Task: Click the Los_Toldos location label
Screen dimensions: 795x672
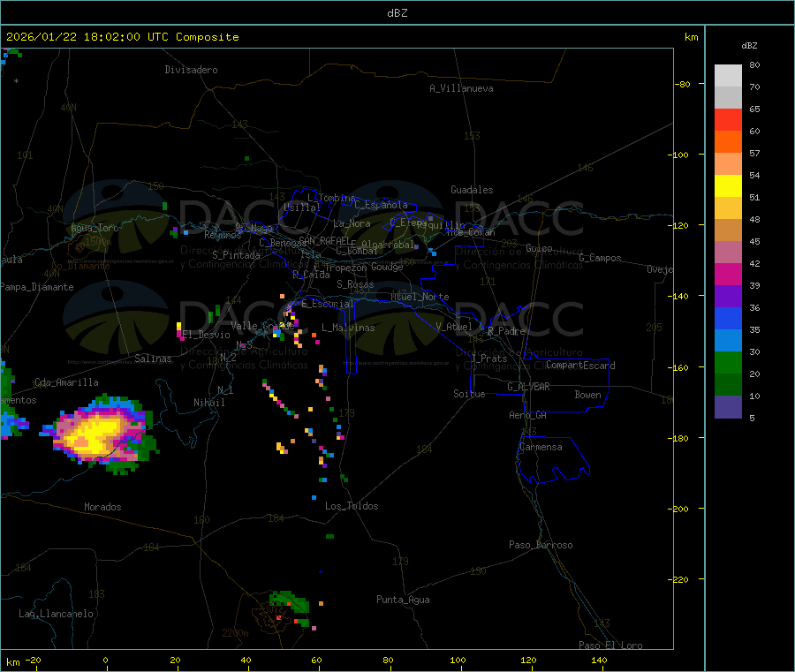Action: (x=352, y=506)
